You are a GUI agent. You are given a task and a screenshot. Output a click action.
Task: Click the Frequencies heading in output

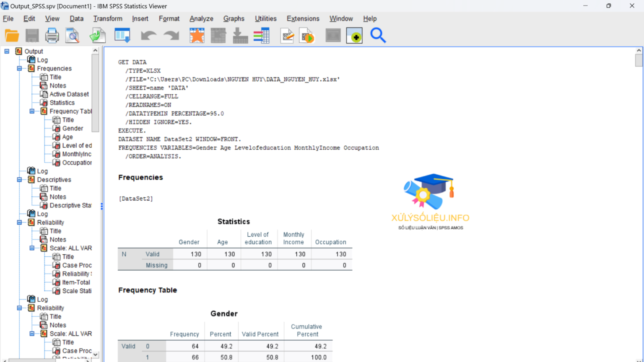[140, 177]
